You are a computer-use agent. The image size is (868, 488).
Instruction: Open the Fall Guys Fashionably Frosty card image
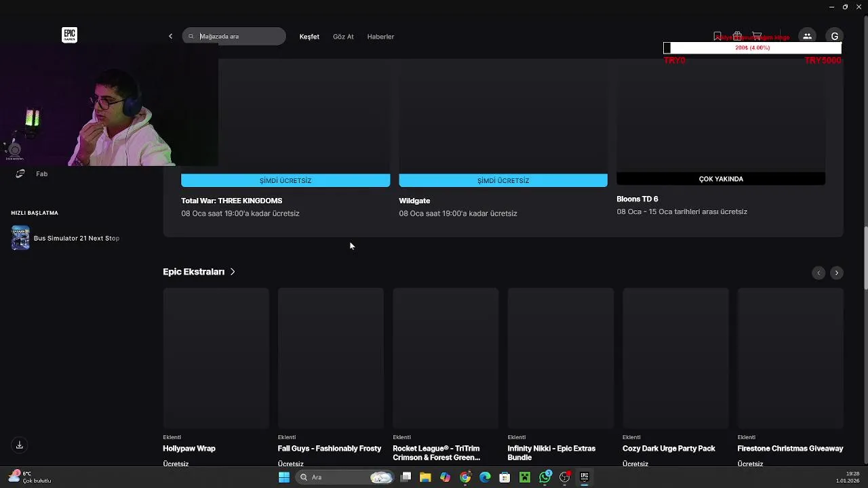(330, 359)
